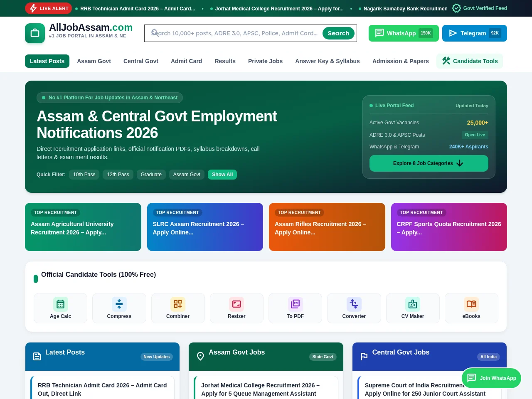Viewport: 532px width, 399px height.
Task: Select the Graduate quick filter
Action: click(151, 175)
